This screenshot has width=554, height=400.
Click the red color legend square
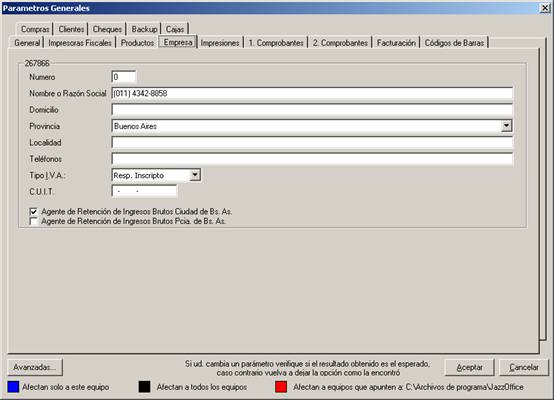[x=281, y=387]
